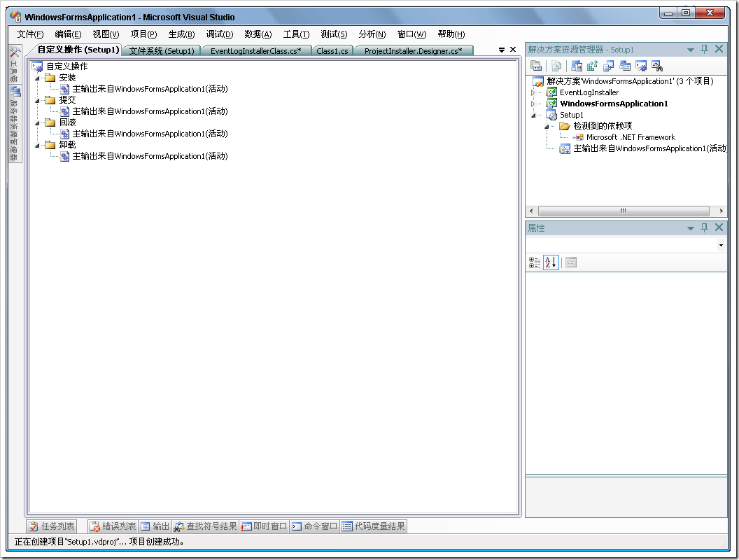Open the 分析(N) menu
The height and width of the screenshot is (560, 739).
372,34
